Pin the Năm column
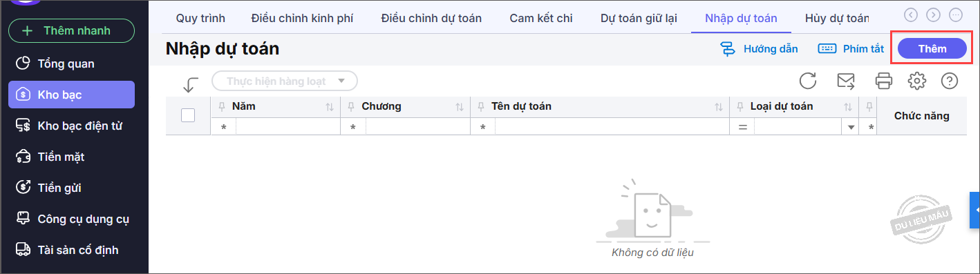Viewport: 980px width, 274px height. tap(222, 106)
